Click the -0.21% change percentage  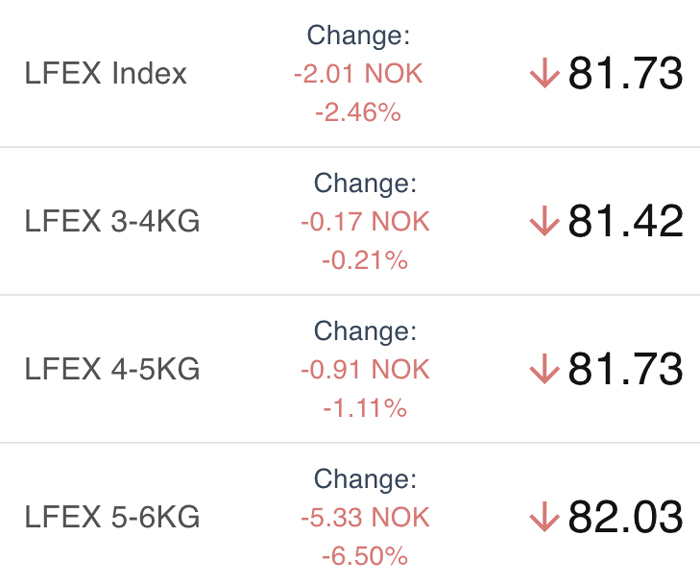pyautogui.click(x=365, y=260)
